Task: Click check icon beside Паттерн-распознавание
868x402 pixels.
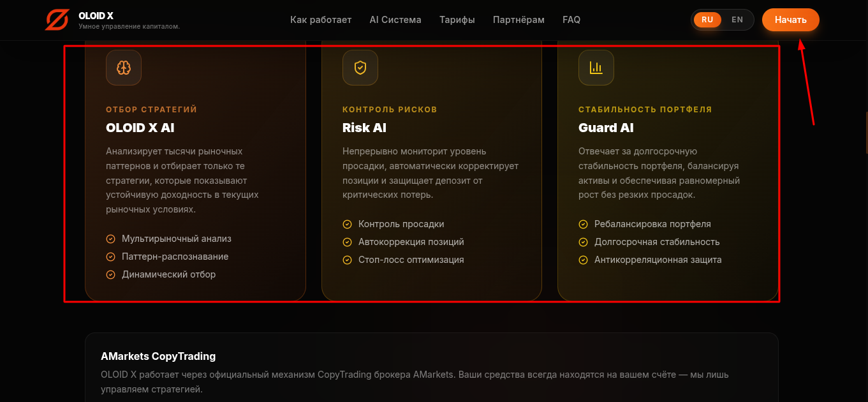Action: (110, 257)
